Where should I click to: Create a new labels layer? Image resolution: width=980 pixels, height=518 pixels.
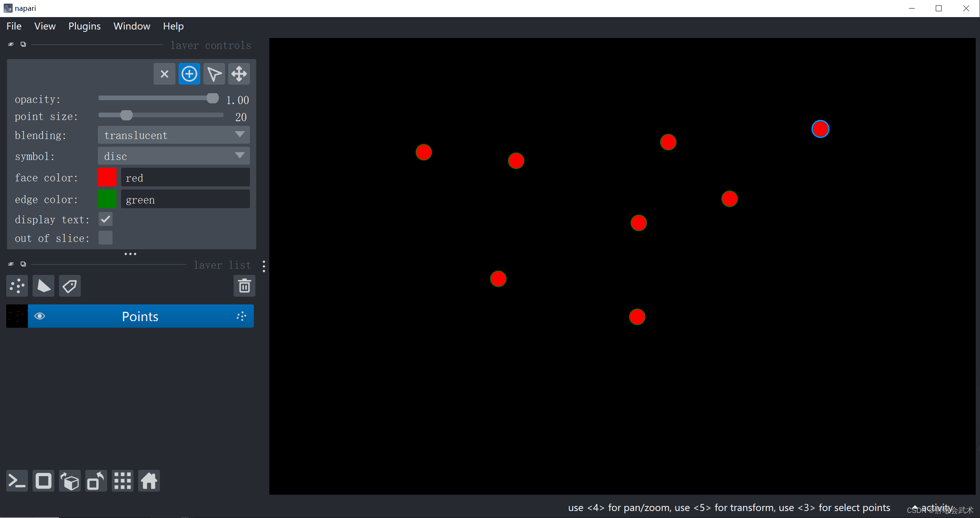click(x=70, y=286)
